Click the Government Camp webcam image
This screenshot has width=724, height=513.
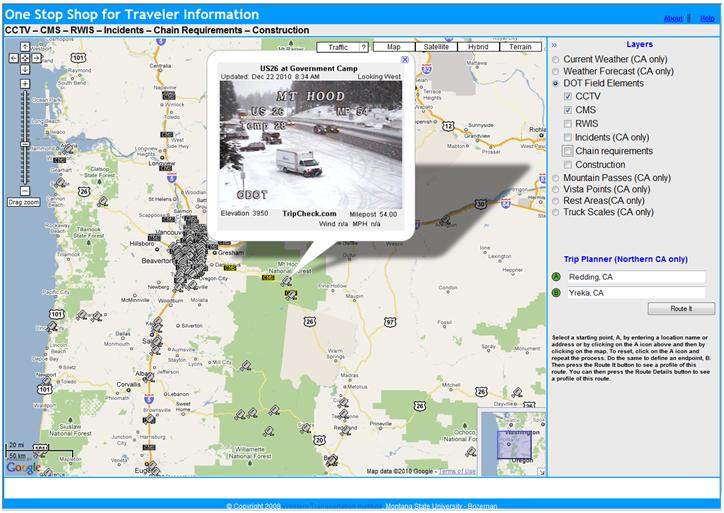point(310,145)
